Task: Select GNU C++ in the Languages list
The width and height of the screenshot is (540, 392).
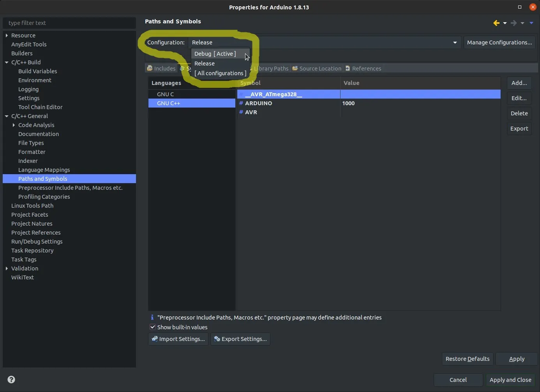Action: tap(192, 103)
